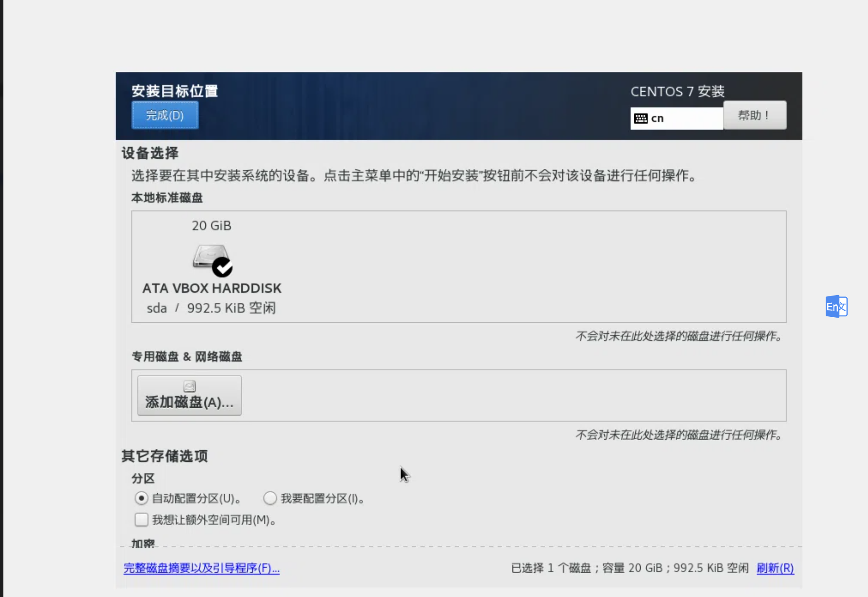Click the keyboard icon beside cn

pyautogui.click(x=641, y=118)
